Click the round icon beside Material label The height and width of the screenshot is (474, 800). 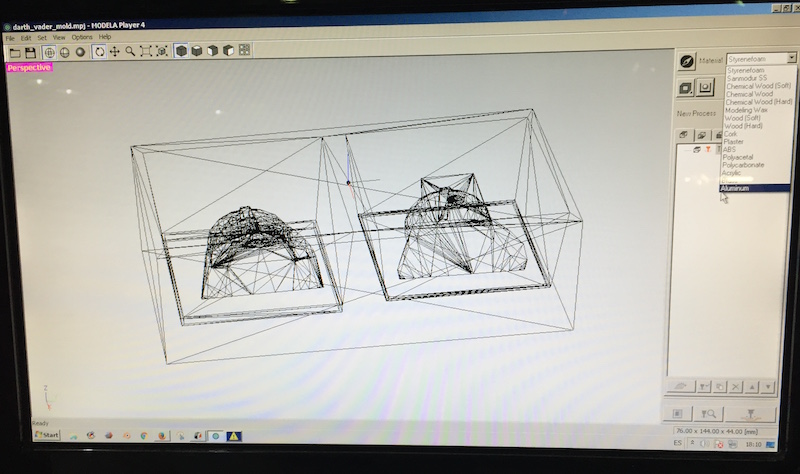click(x=687, y=61)
